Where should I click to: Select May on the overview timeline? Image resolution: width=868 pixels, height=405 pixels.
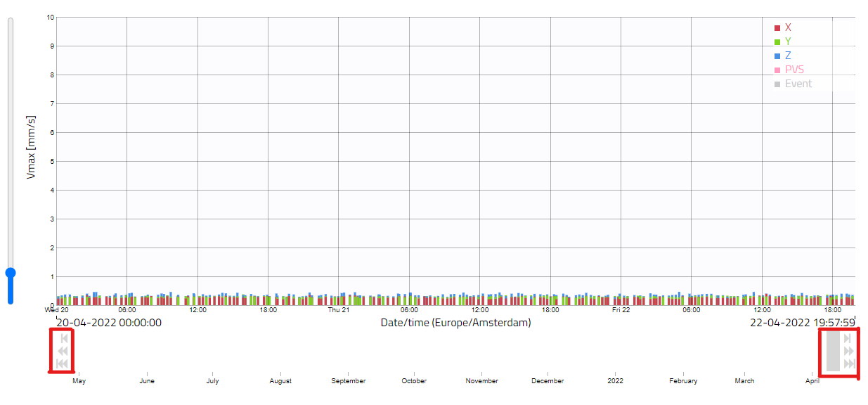point(79,381)
